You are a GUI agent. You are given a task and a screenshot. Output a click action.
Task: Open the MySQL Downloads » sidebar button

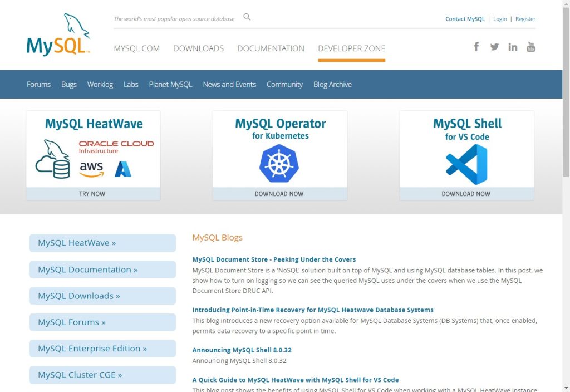[102, 296]
